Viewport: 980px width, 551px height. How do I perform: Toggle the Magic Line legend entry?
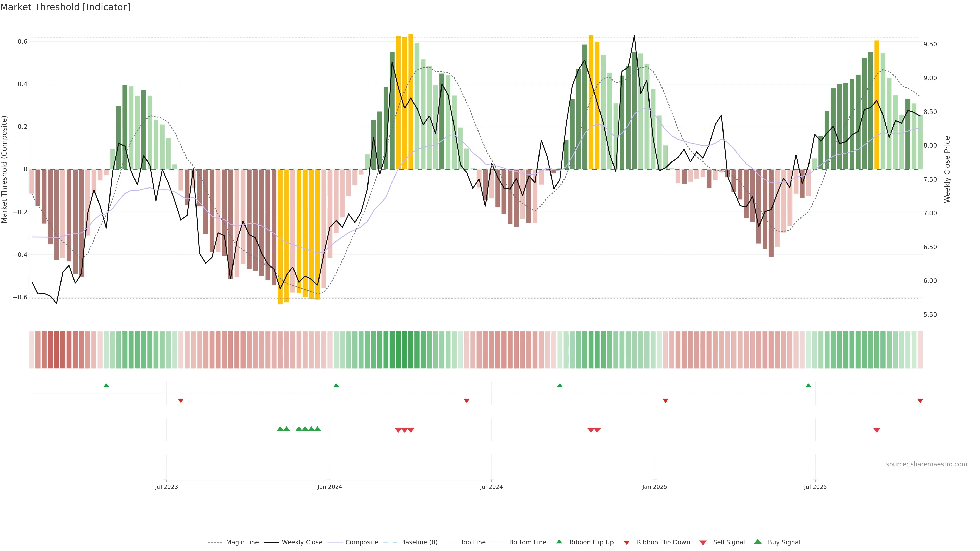pyautogui.click(x=242, y=542)
